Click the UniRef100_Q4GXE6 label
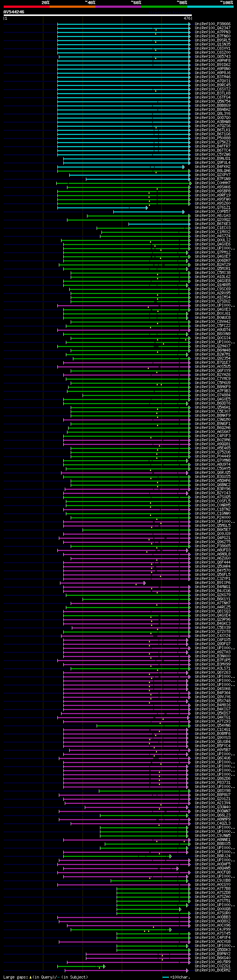This screenshot has height=980, width=237. coord(213,244)
